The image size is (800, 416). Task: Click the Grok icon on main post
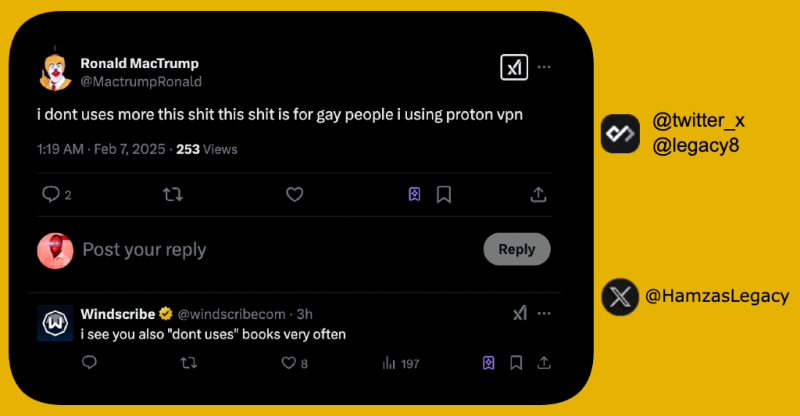(513, 67)
